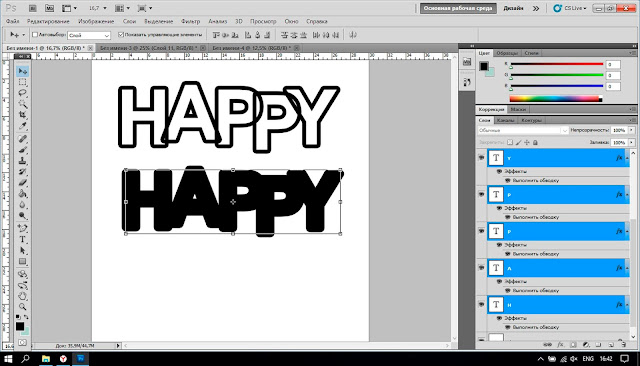Click foreground color swatch in Color panel
The height and width of the screenshot is (366, 640).
484,66
